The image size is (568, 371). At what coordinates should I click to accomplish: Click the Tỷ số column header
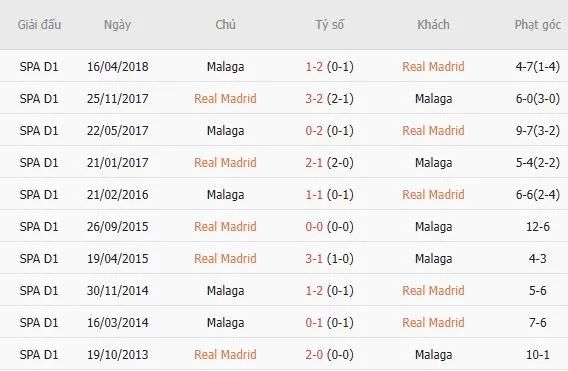[329, 25]
